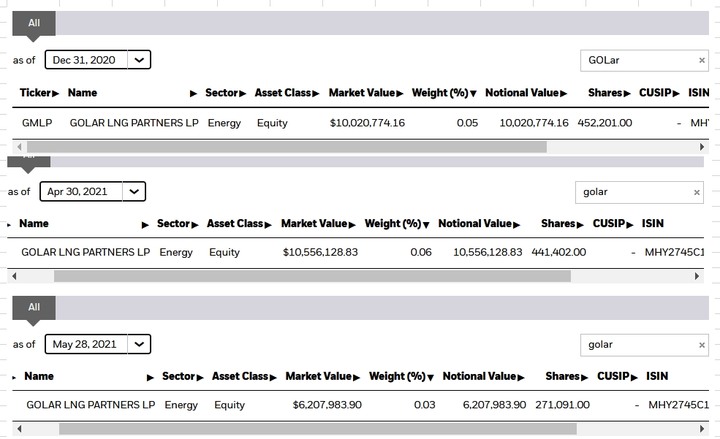The width and height of the screenshot is (720, 439).
Task: Open the Dec 31, 2020 date dropdown
Action: tap(98, 60)
